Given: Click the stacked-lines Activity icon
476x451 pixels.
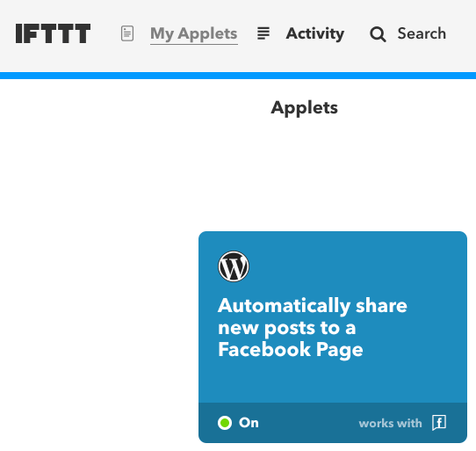Looking at the screenshot, I should click(x=263, y=33).
